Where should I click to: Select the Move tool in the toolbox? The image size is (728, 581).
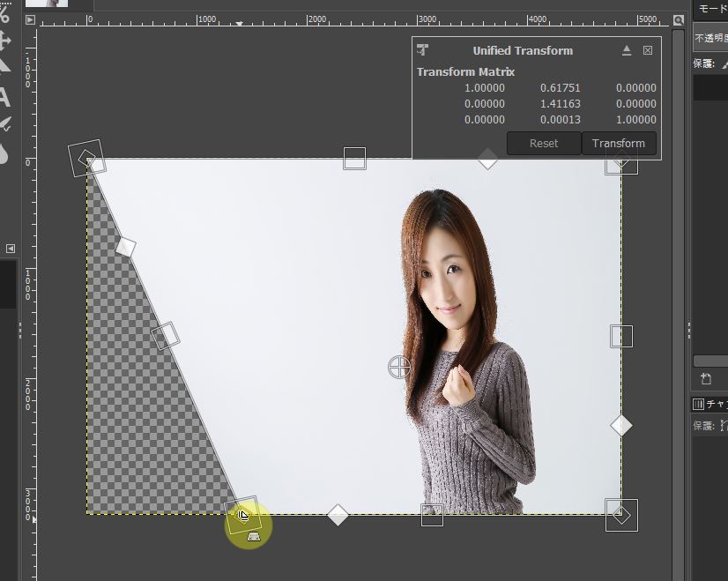4,39
